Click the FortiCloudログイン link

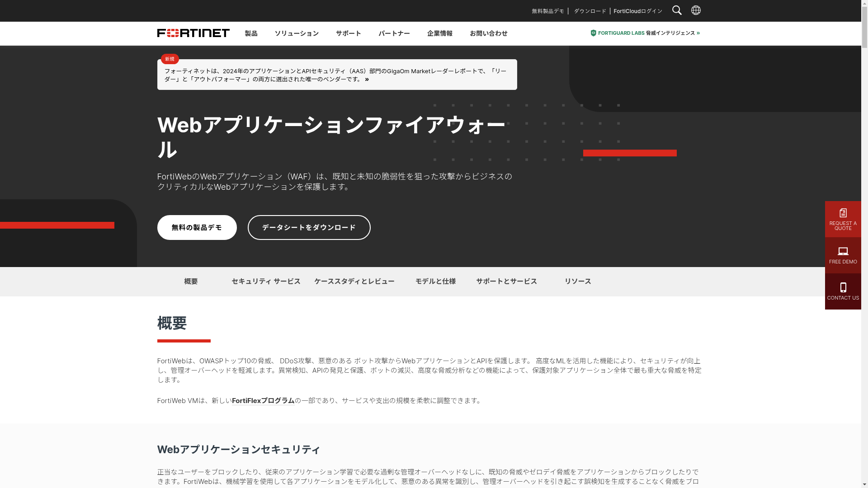tap(638, 11)
